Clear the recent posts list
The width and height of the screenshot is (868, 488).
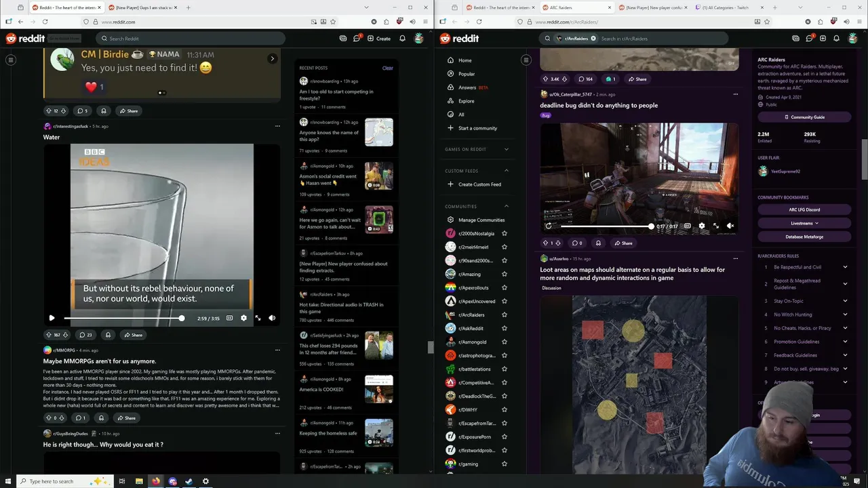tap(387, 68)
